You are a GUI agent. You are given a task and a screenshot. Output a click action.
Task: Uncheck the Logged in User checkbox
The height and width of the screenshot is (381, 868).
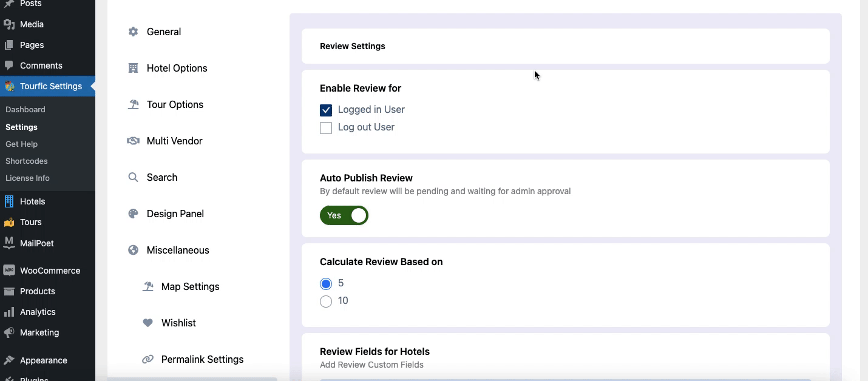pos(326,110)
